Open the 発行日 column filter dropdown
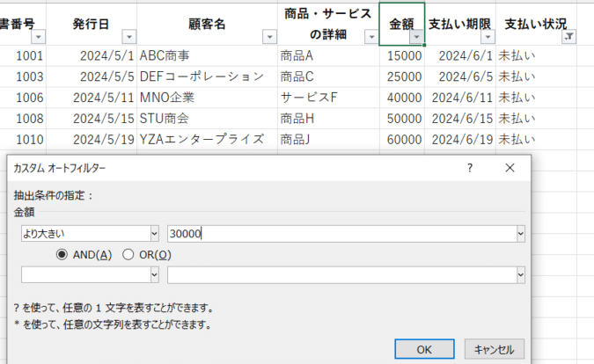 [129, 37]
